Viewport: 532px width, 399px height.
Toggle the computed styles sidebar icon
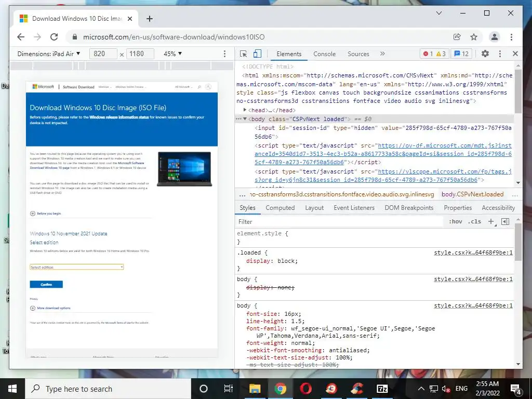505,221
